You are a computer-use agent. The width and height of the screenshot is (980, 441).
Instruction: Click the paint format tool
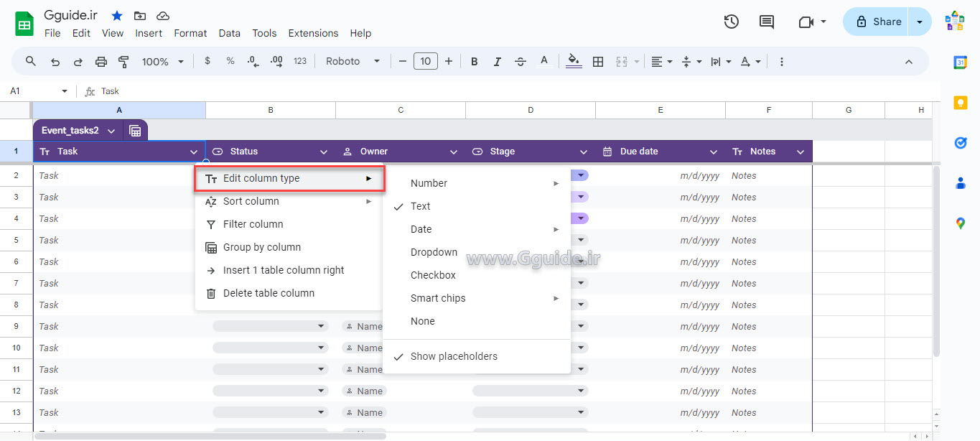(x=123, y=61)
